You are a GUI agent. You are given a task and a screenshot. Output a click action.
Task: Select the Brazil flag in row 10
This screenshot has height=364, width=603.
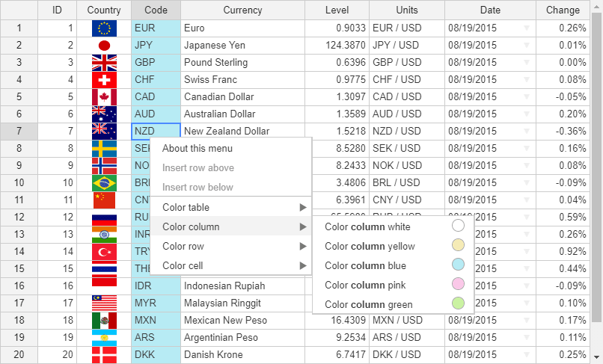(104, 183)
